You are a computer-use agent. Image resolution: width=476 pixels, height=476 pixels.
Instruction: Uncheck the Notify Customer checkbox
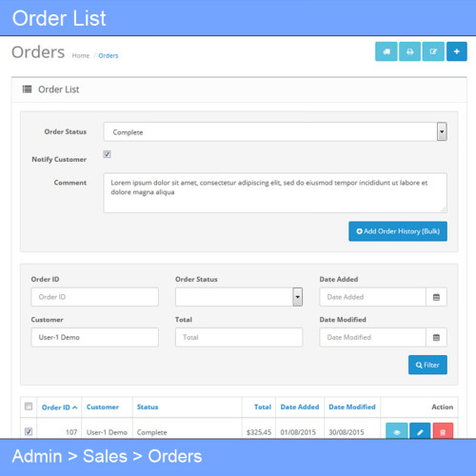pos(107,154)
